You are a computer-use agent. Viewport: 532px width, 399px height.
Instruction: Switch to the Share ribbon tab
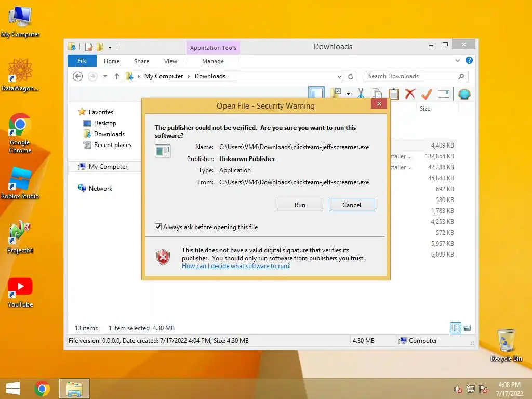point(141,61)
